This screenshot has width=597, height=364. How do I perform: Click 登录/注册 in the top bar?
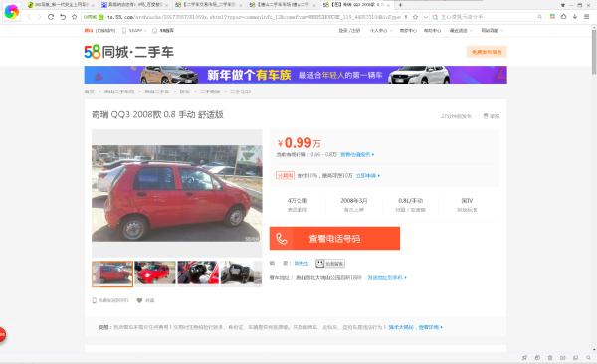tap(349, 30)
